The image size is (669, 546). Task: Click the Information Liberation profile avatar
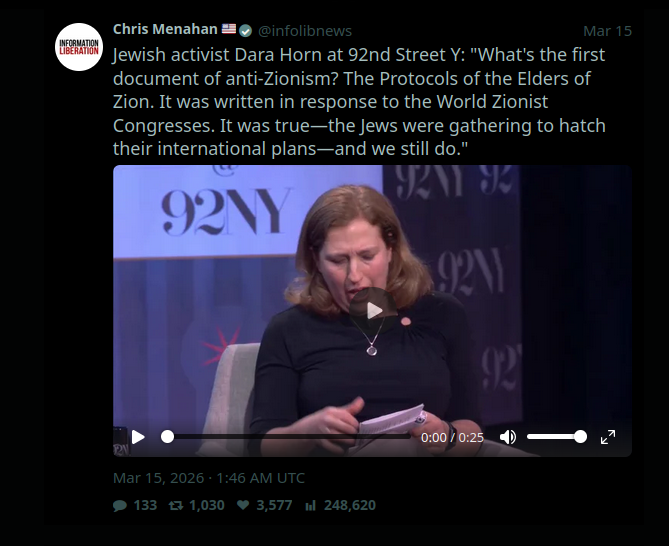79,47
